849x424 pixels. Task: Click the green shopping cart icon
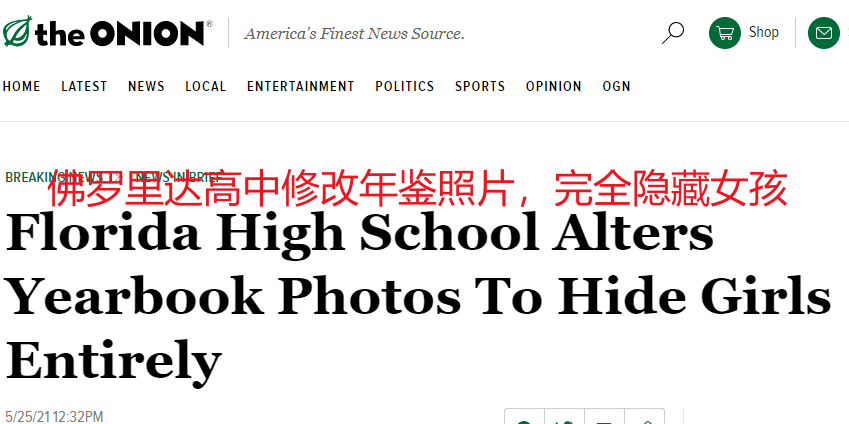point(724,32)
